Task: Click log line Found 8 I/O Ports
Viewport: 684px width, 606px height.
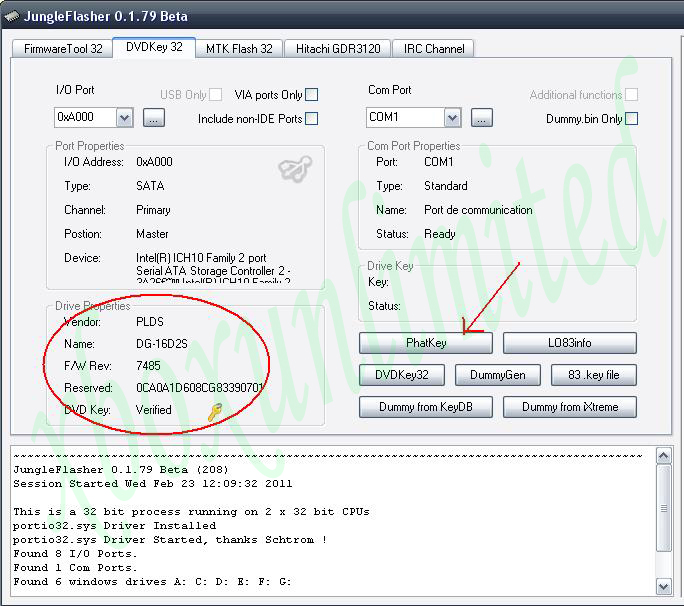Action: point(75,554)
